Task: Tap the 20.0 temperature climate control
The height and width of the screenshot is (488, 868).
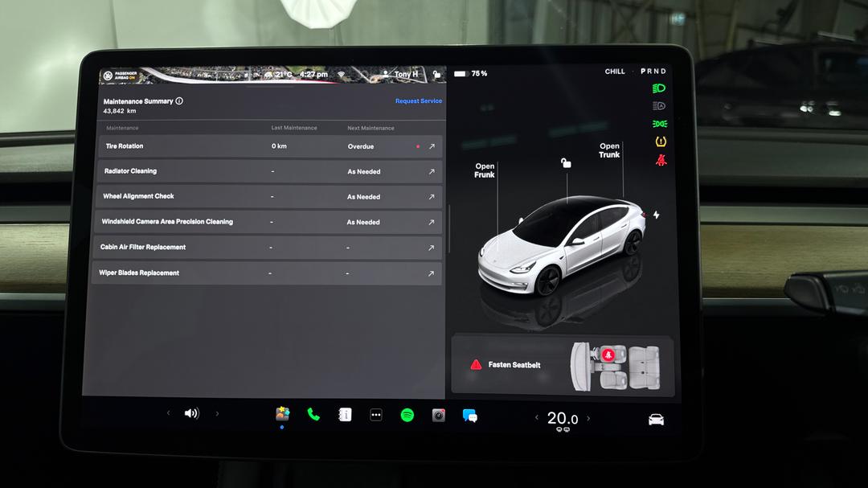Action: coord(563,419)
